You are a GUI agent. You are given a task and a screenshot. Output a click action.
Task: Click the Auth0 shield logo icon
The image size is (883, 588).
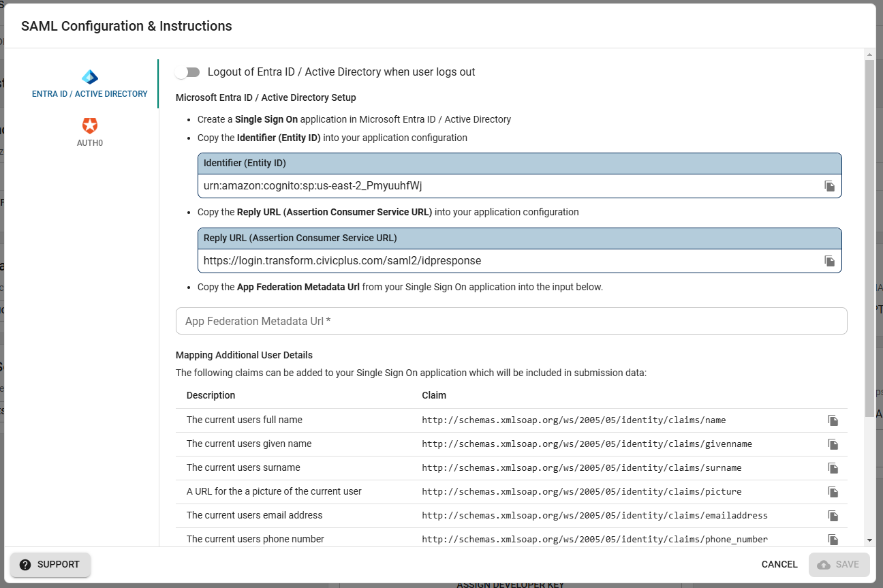pyautogui.click(x=90, y=125)
